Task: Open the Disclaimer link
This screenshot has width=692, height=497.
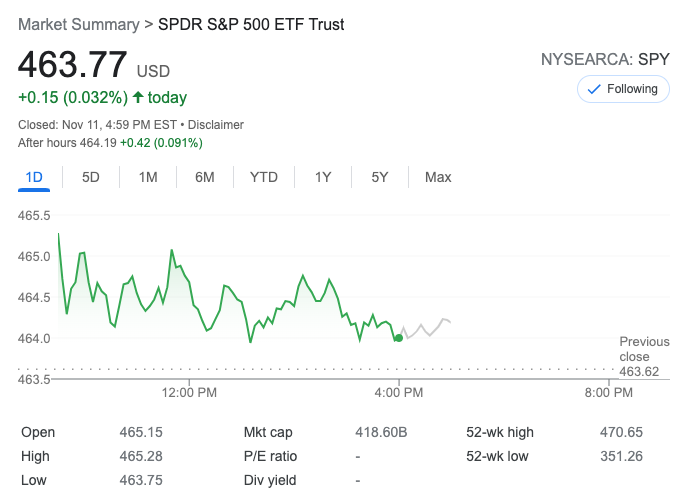Action: (218, 125)
